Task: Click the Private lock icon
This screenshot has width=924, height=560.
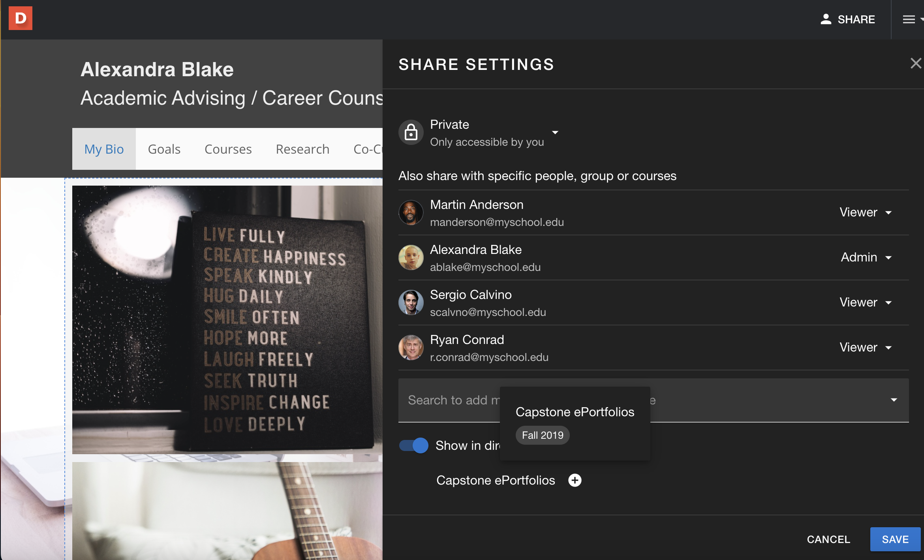Action: [x=411, y=133]
